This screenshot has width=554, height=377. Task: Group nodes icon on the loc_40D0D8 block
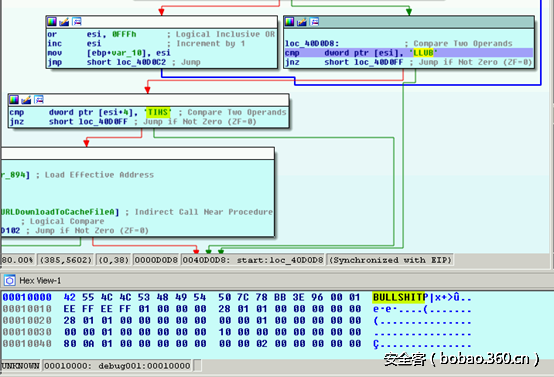pyautogui.click(x=314, y=22)
